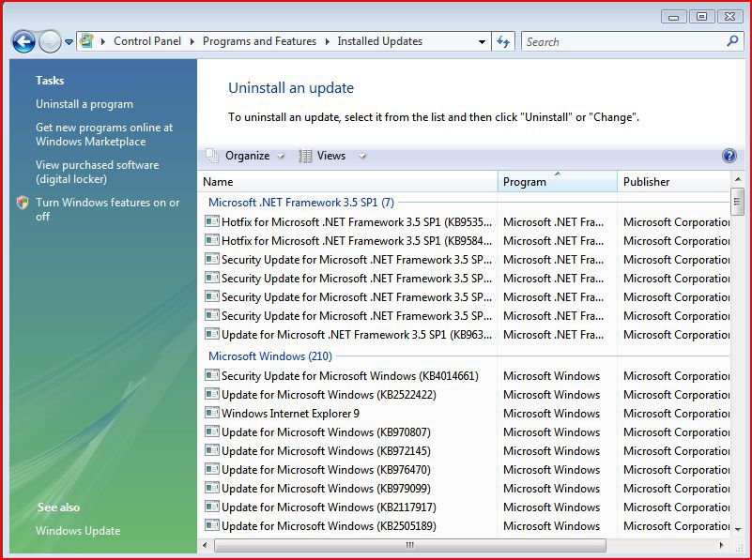Collapse the Microsoft Windows (210) group
Viewport: 752px width, 560px height.
tap(269, 356)
